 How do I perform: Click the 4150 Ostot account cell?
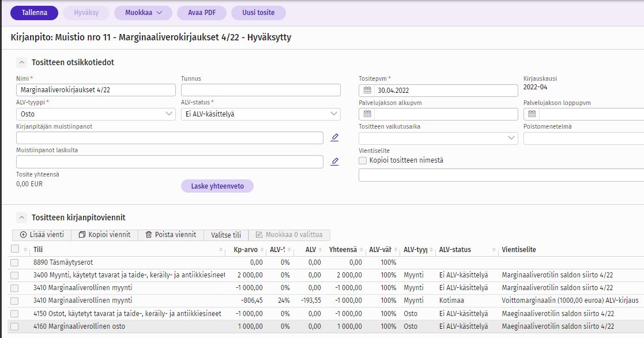[127, 314]
